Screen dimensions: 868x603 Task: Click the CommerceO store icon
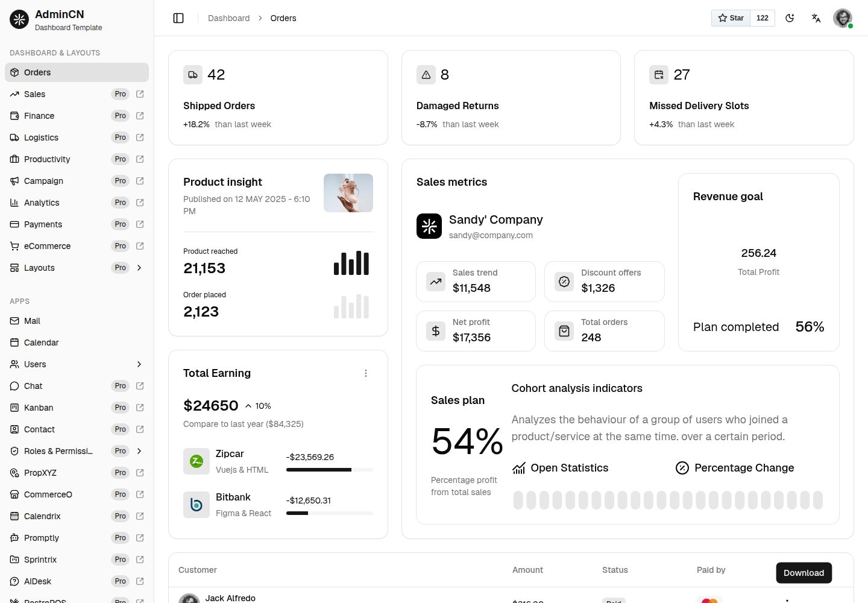tap(14, 494)
